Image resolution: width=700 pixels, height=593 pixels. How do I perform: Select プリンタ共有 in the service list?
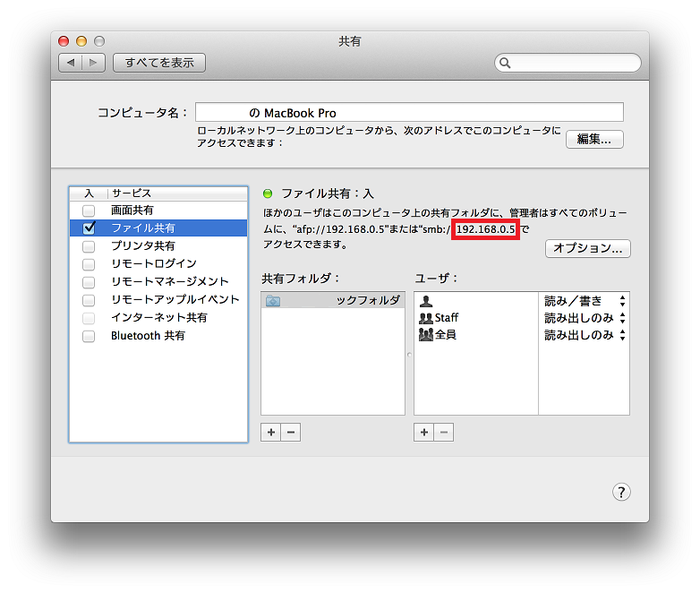pyautogui.click(x=142, y=246)
